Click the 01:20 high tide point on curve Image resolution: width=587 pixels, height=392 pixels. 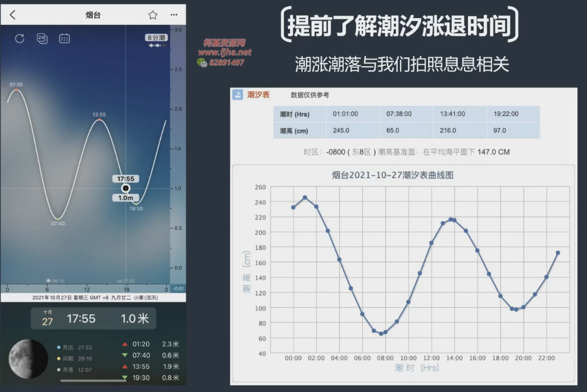(x=16, y=89)
